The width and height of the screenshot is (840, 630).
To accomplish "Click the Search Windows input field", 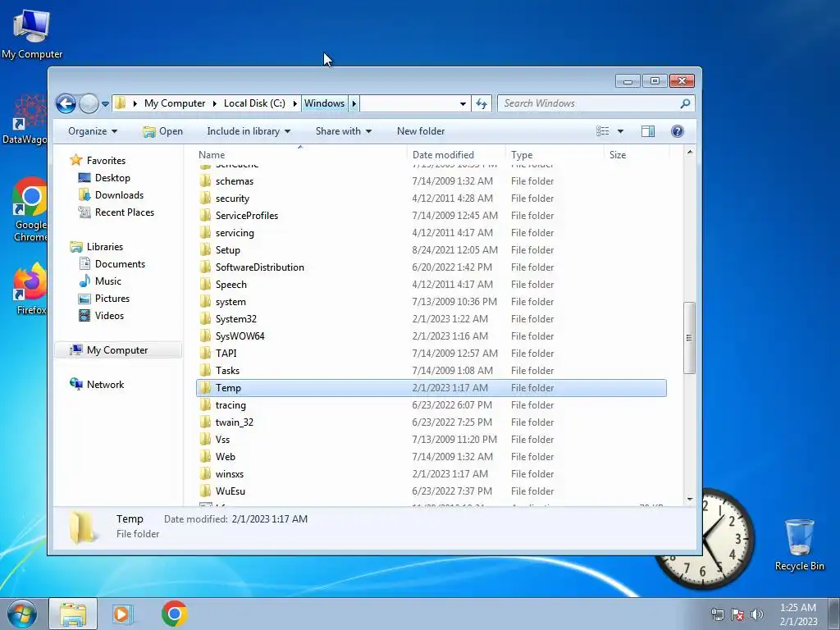I will (x=588, y=103).
